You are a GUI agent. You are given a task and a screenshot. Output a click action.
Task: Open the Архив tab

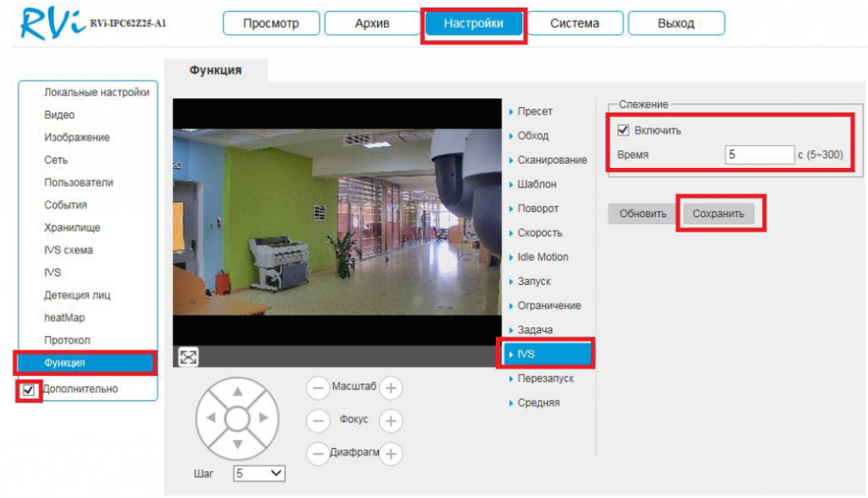coord(371,24)
